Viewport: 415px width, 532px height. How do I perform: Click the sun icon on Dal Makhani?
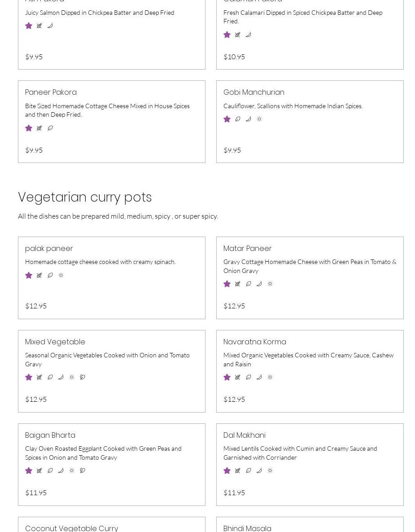pos(270,470)
